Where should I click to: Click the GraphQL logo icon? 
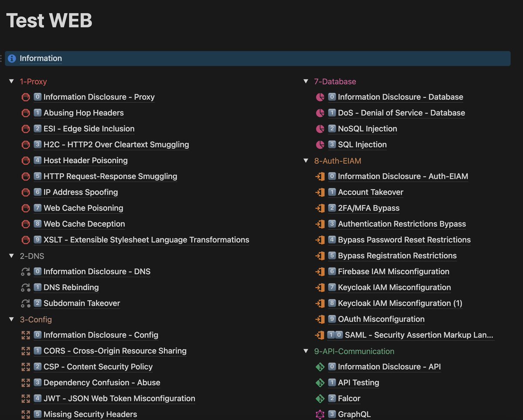320,414
